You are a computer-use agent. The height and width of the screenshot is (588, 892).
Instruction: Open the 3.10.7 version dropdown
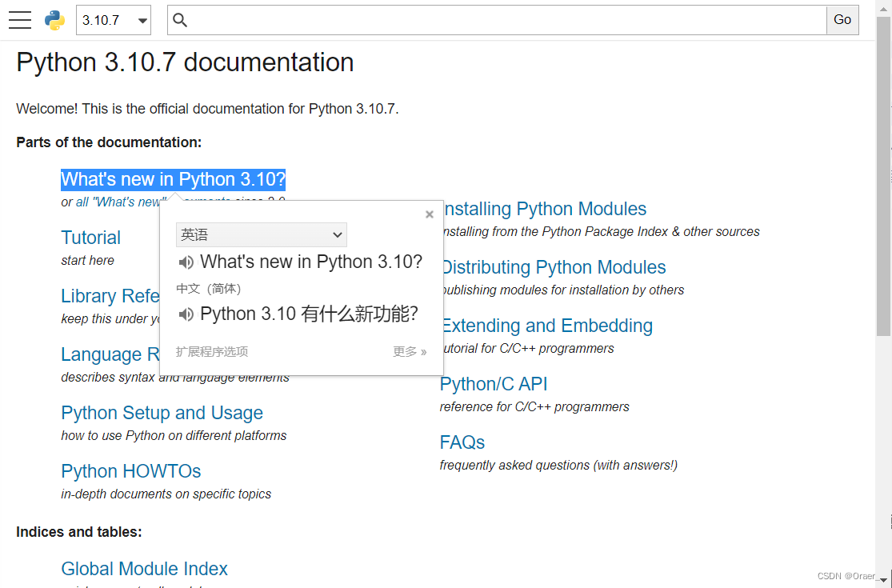coord(114,20)
